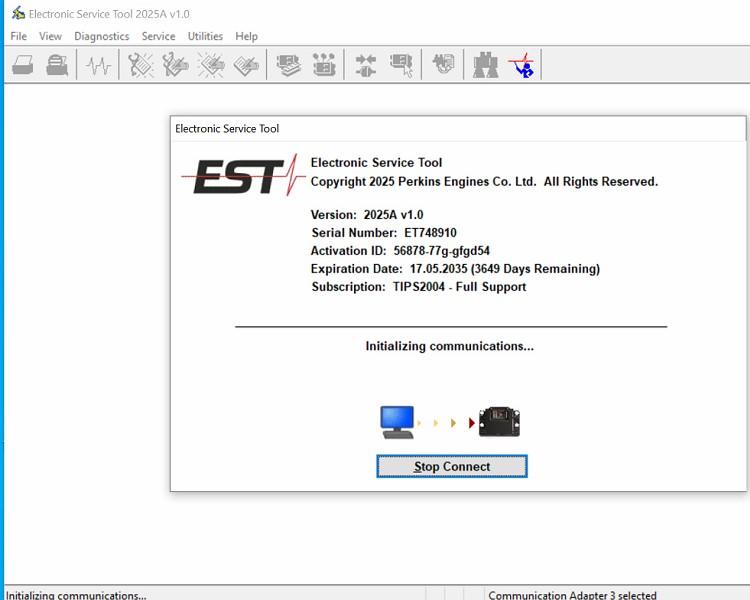Click the Connect toolbar icon
The image size is (750, 600).
(366, 66)
